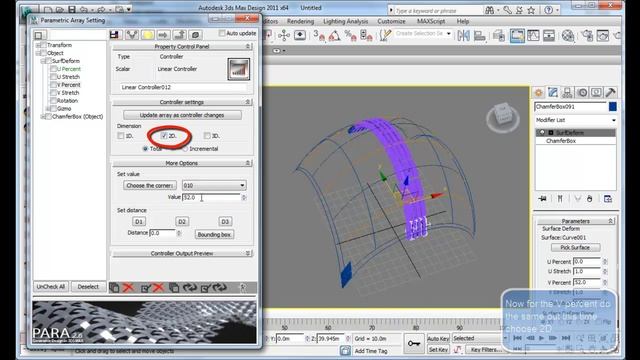640x360 pixels.
Task: Click the Keyboard Shortcut Override icon
Action: coord(300,36)
